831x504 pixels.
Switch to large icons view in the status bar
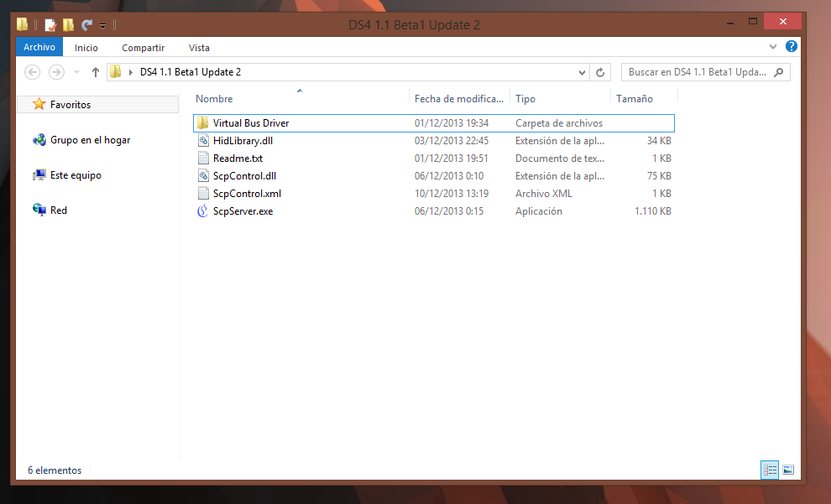pos(788,470)
